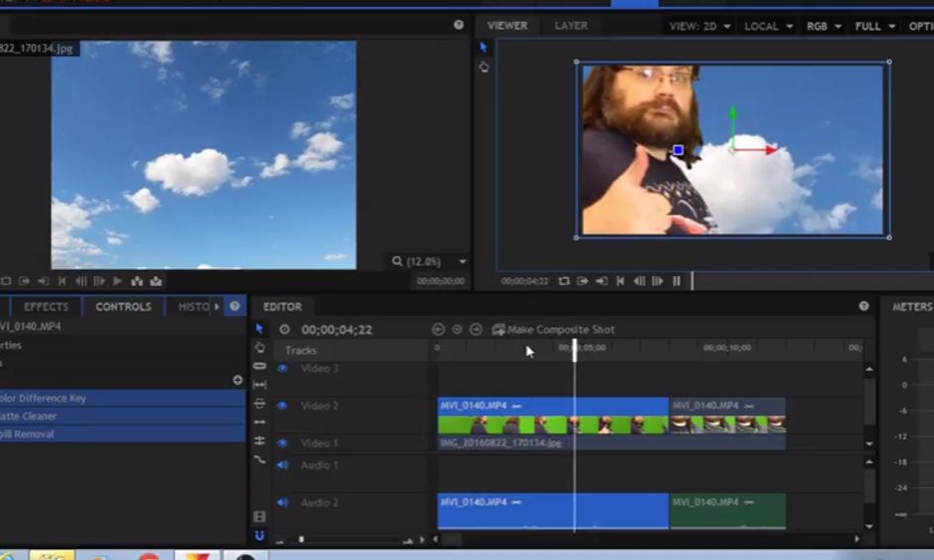Image resolution: width=934 pixels, height=560 pixels.
Task: Switch to the Layer tab
Action: [571, 26]
